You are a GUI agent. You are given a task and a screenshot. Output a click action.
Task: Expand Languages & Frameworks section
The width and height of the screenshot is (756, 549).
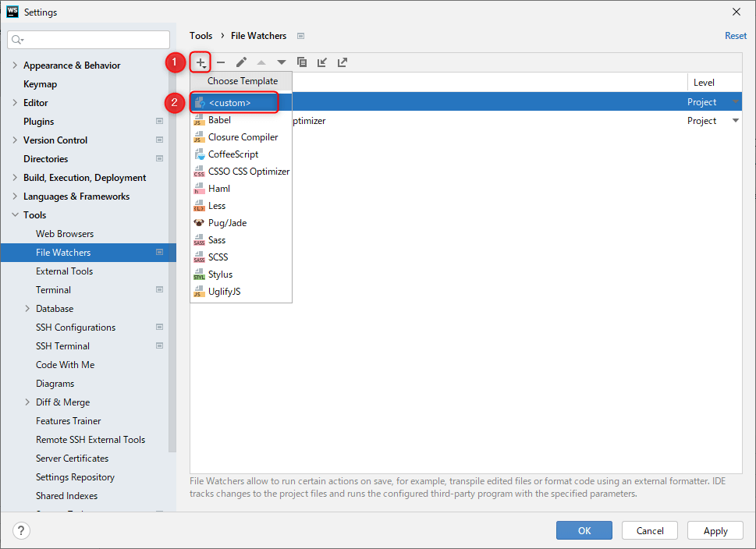(x=15, y=197)
